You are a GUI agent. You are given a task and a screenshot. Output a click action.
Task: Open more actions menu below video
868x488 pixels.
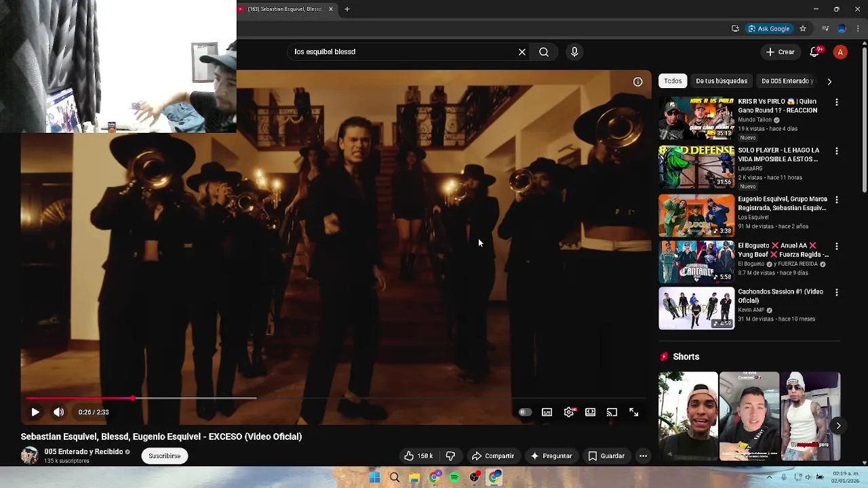pyautogui.click(x=643, y=456)
